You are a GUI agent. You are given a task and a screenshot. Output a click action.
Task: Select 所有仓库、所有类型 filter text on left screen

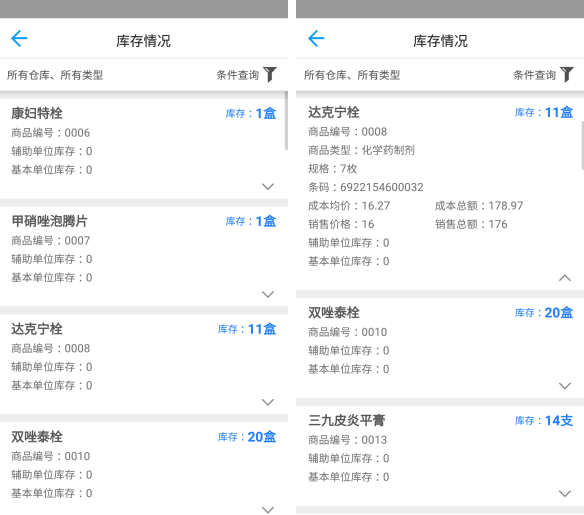(55, 75)
